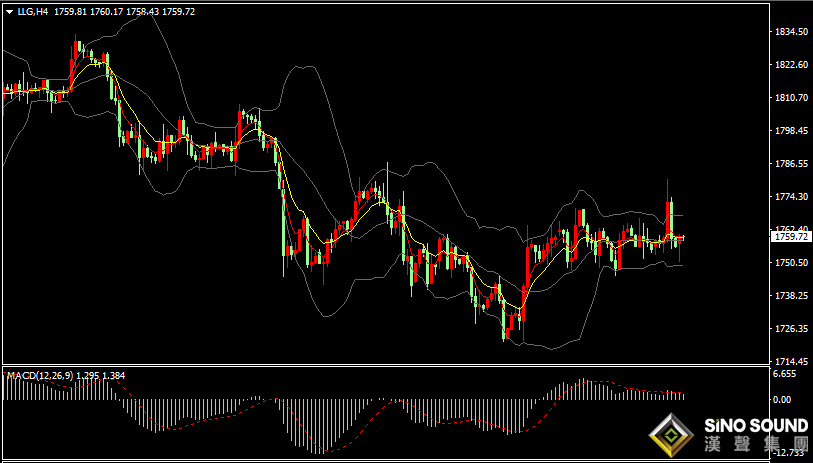Click the LLG,H4 symbol label
Image resolution: width=813 pixels, height=463 pixels.
pyautogui.click(x=33, y=12)
